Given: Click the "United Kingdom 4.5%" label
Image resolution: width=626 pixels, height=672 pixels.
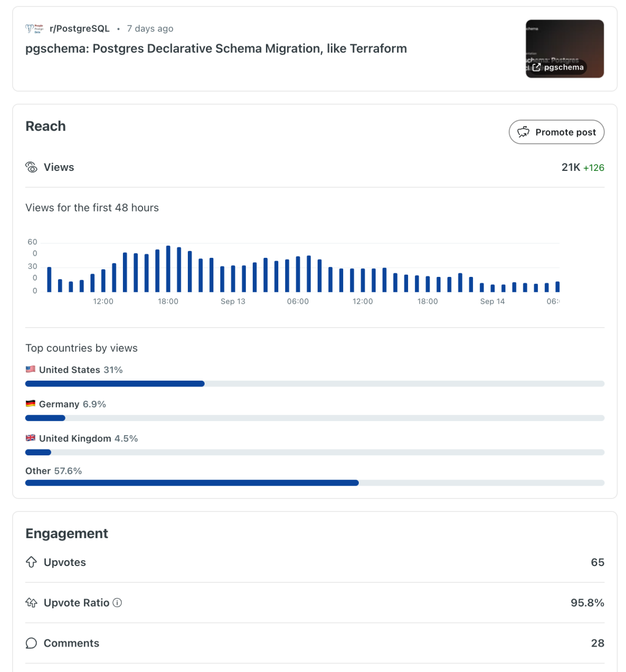Looking at the screenshot, I should point(88,438).
